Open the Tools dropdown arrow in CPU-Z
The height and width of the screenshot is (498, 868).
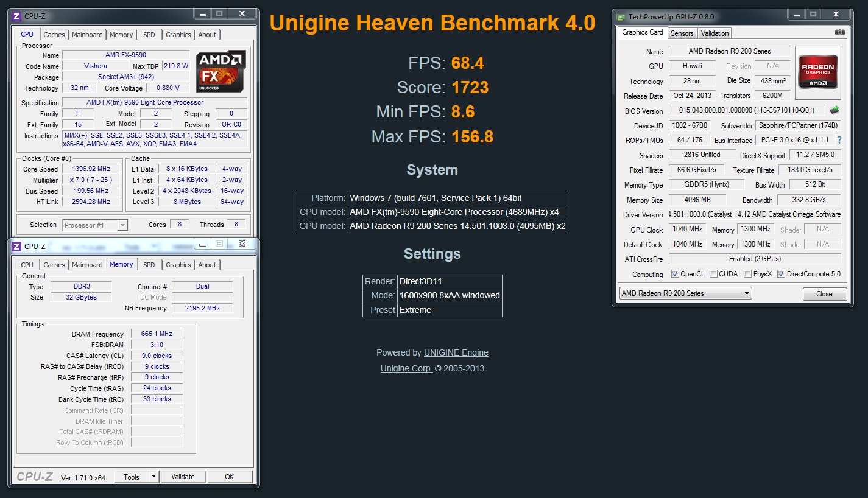coord(153,477)
